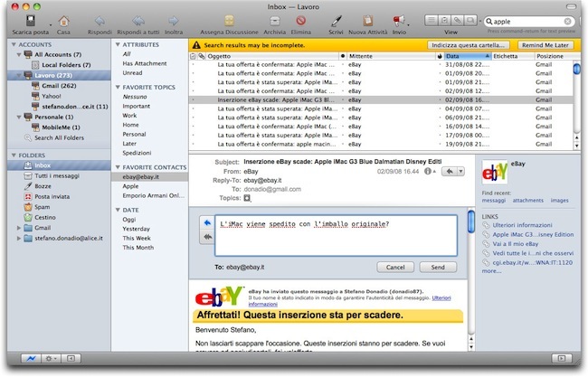The width and height of the screenshot is (588, 377).
Task: Click into the quick reply text field
Action: click(336, 235)
